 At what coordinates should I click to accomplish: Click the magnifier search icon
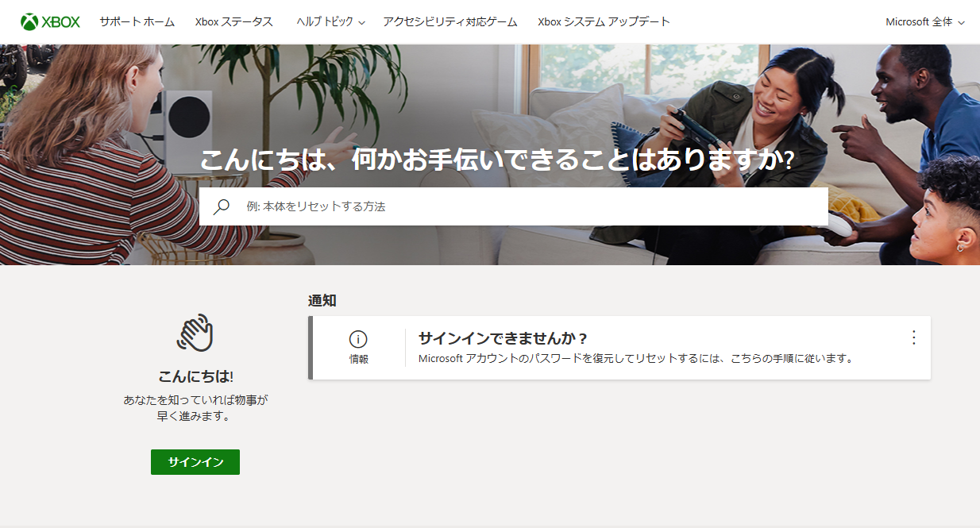click(x=222, y=206)
